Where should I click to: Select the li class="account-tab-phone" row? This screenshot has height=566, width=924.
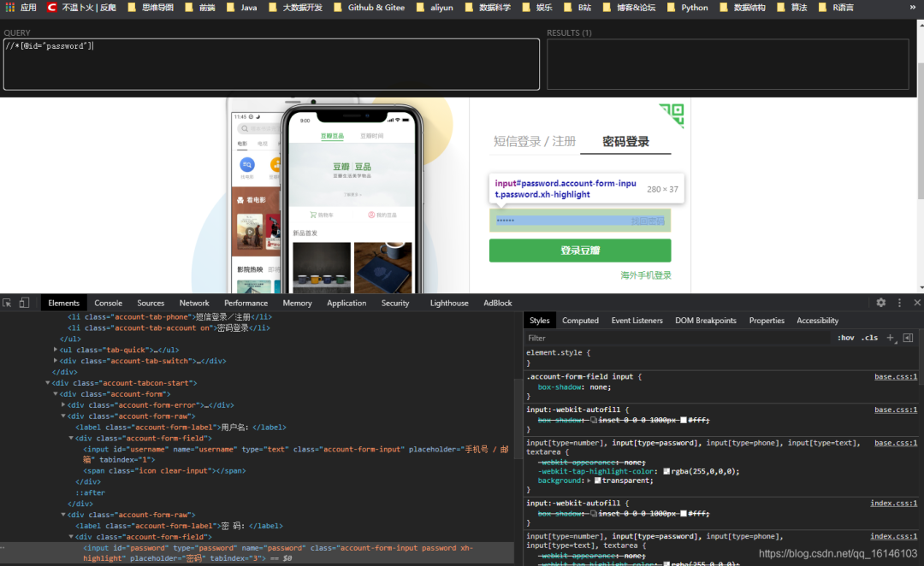pos(169,317)
